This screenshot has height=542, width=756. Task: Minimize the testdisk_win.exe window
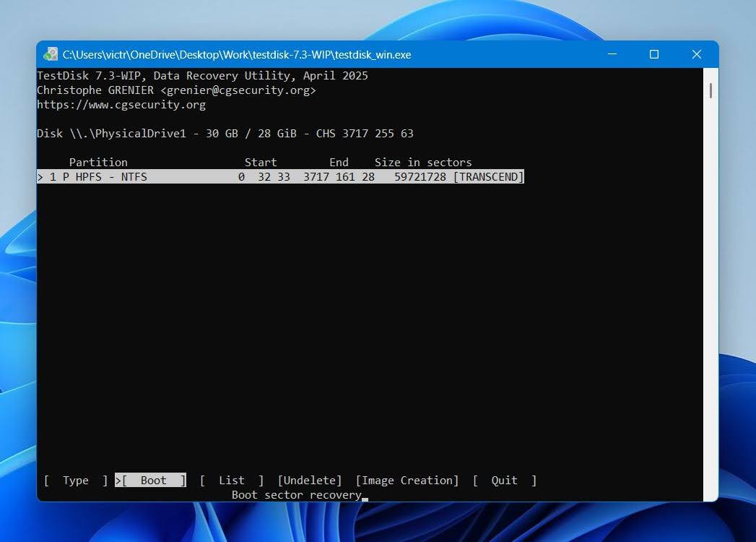(612, 54)
